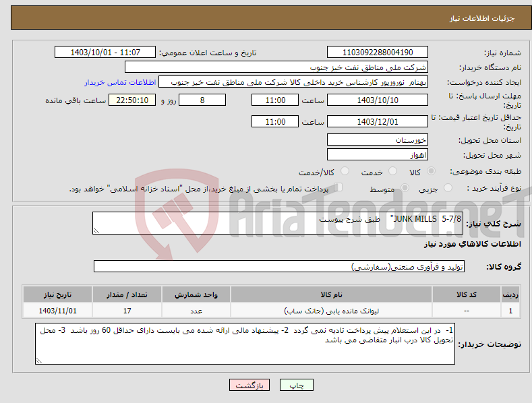Click the واحد شمارش column header
The image size is (532, 403).
click(x=196, y=294)
